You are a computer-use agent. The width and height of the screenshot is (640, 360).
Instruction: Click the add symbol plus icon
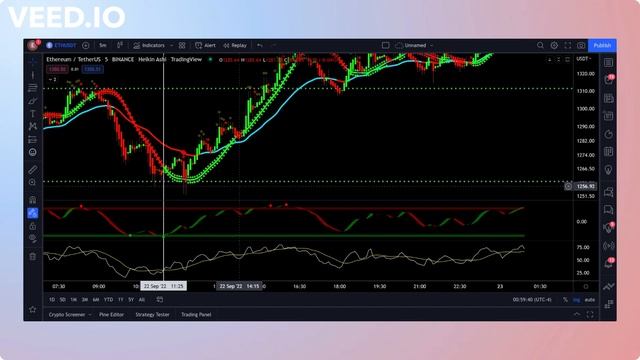[86, 45]
